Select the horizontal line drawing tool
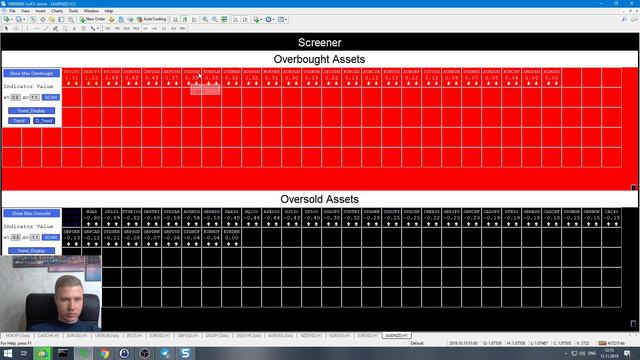The width and height of the screenshot is (640, 360). pyautogui.click(x=37, y=29)
